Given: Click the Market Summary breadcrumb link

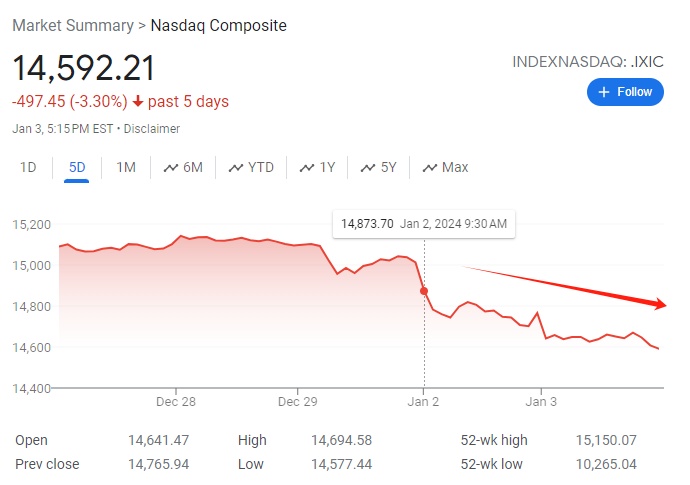Looking at the screenshot, I should click(x=72, y=26).
